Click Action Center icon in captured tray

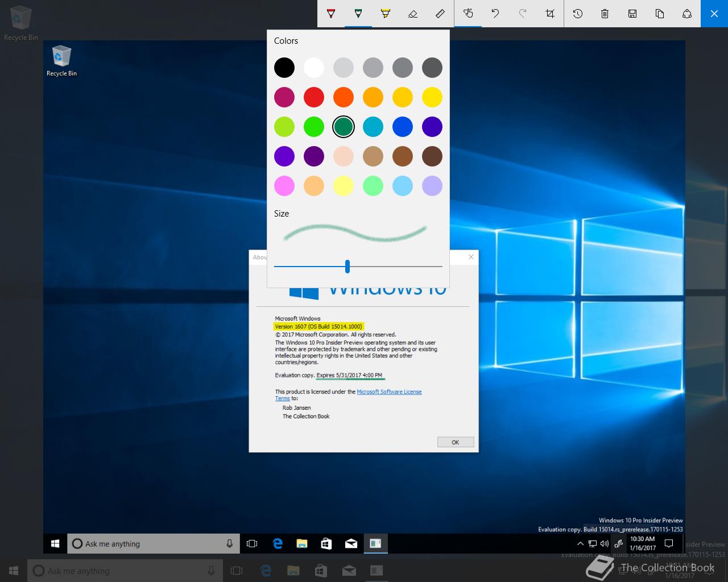[669, 544]
